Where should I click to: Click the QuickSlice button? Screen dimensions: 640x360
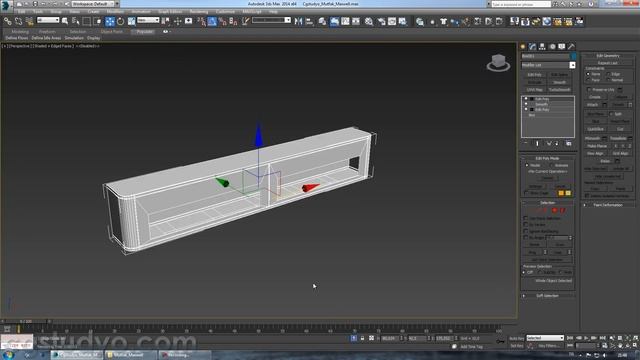(596, 129)
